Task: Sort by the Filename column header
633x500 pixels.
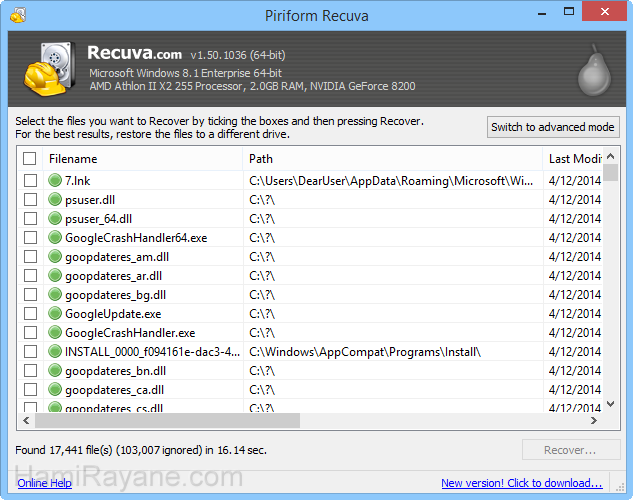Action: (x=143, y=159)
